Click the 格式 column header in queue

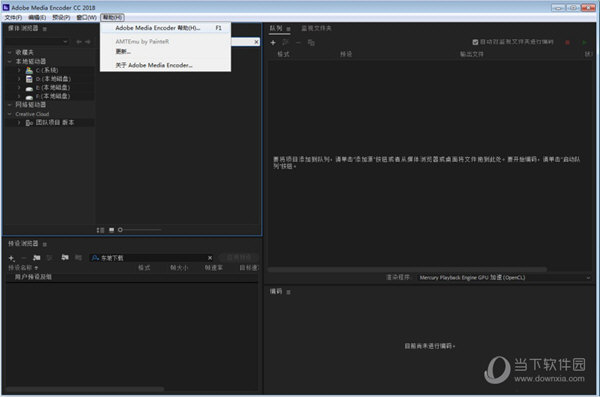[x=284, y=54]
